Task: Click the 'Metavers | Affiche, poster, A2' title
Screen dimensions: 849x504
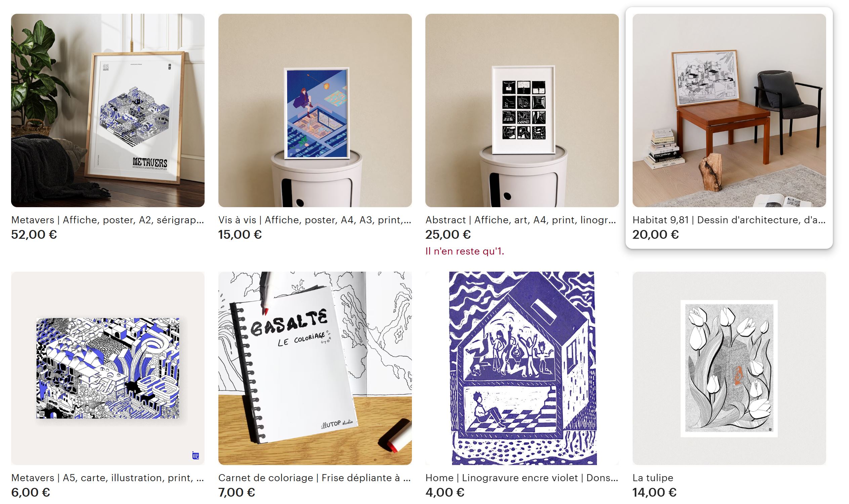Action: (x=108, y=220)
